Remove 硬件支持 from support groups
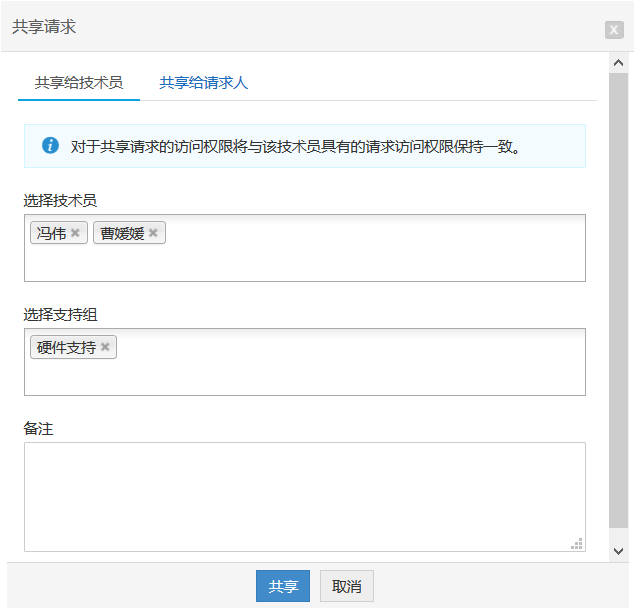 104,347
